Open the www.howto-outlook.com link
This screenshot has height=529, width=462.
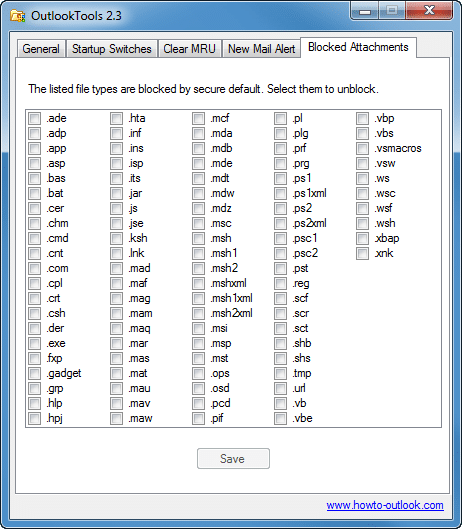click(x=385, y=505)
